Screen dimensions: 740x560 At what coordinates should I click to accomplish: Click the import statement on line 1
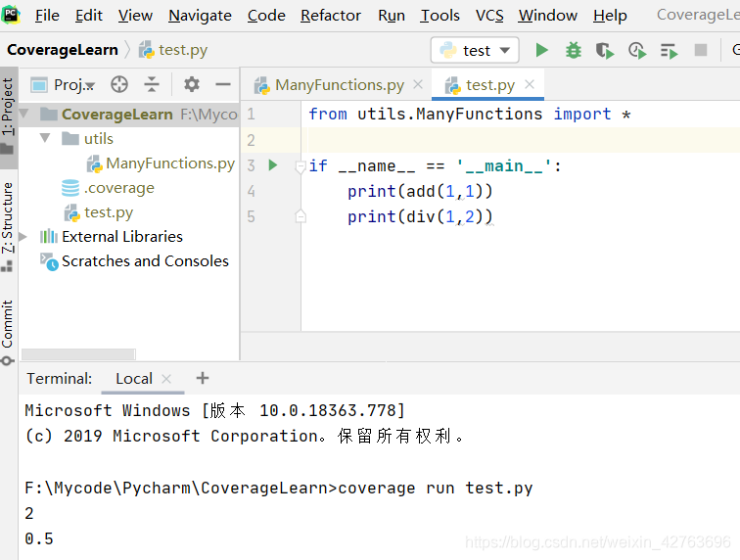[470, 115]
